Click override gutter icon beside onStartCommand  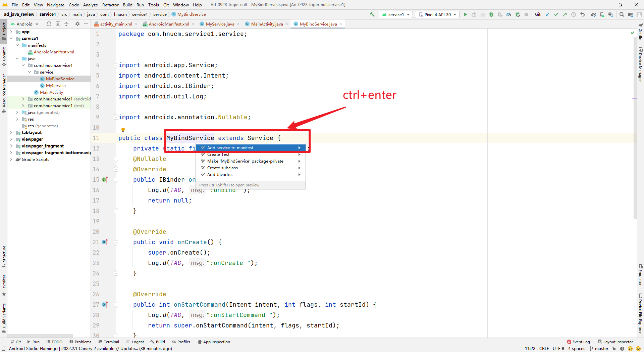(x=105, y=305)
